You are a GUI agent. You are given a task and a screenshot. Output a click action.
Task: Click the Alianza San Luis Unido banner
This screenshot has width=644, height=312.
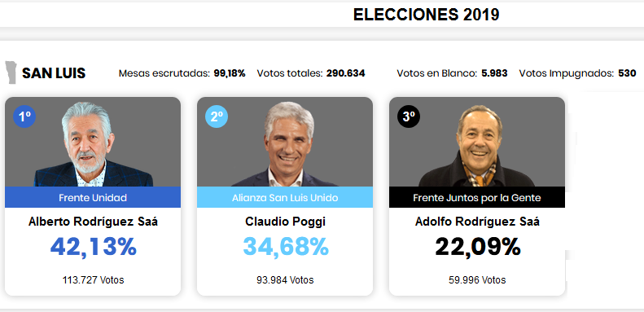point(285,197)
